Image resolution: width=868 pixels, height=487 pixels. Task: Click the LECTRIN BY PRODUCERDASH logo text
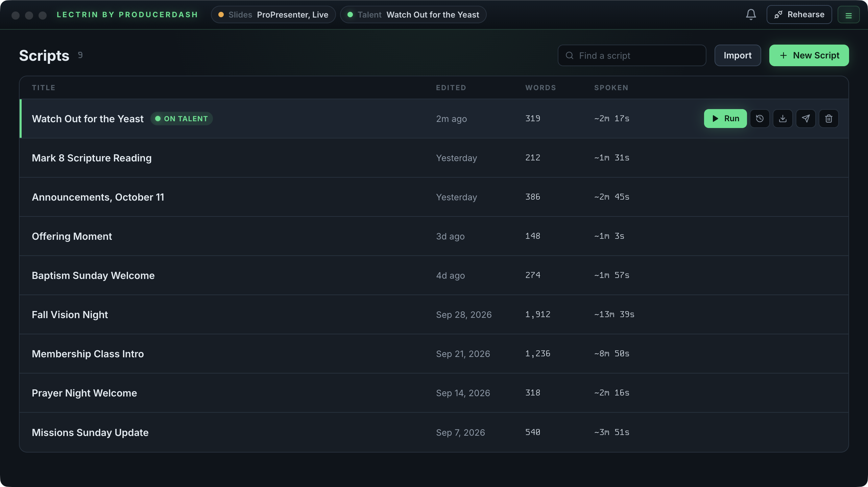point(127,15)
